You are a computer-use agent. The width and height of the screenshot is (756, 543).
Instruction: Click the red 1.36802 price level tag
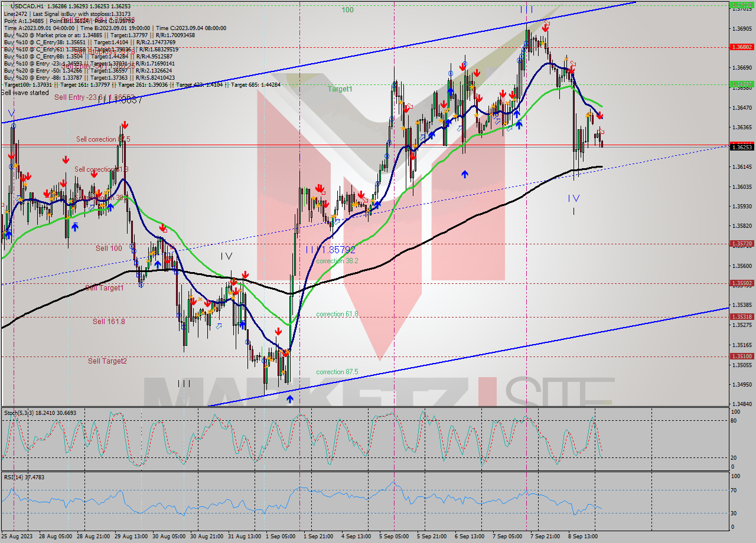(x=741, y=47)
